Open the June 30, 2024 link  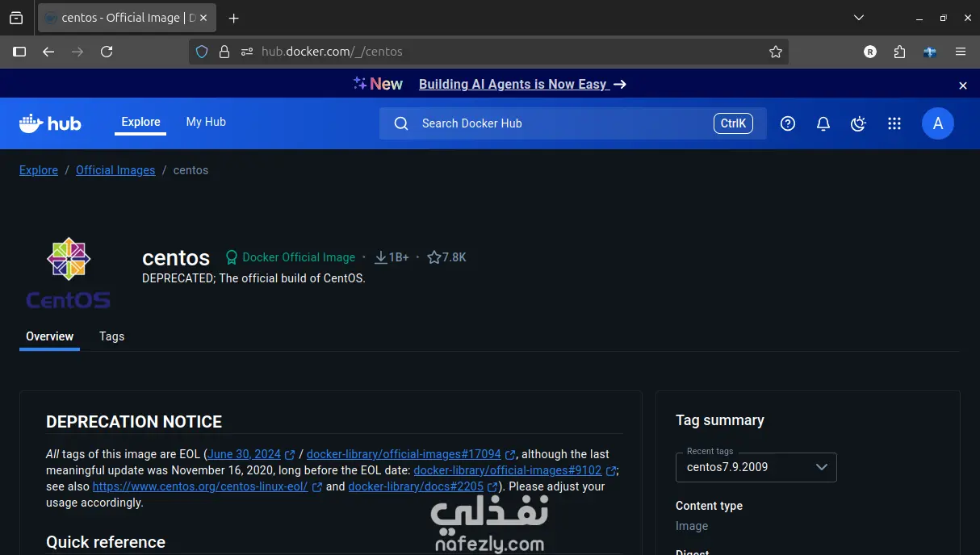pyautogui.click(x=245, y=454)
